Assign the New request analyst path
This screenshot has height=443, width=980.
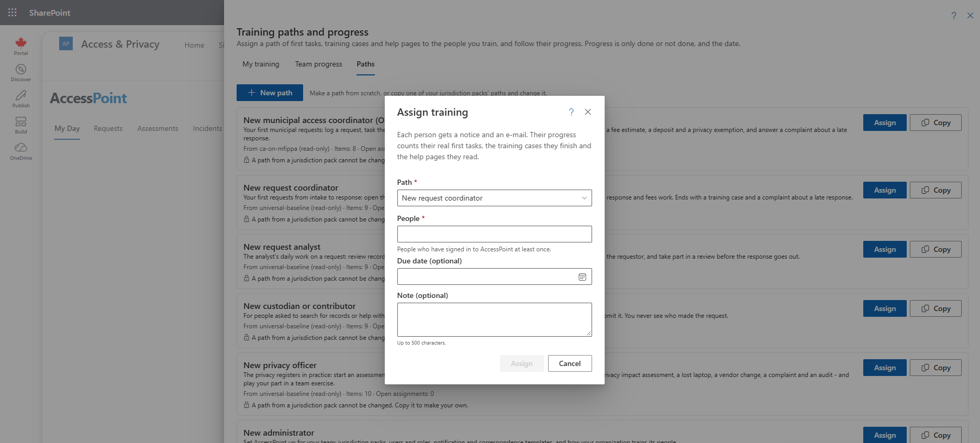pyautogui.click(x=885, y=249)
